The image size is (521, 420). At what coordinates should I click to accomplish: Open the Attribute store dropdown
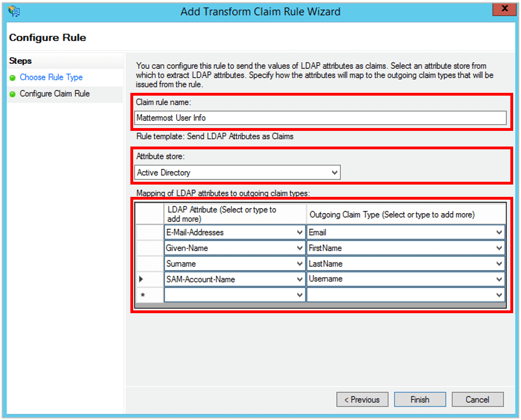tap(335, 172)
